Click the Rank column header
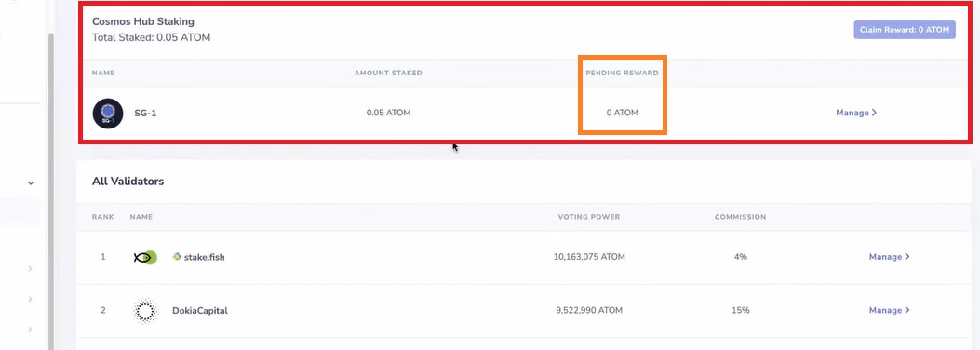980x350 pixels. click(103, 217)
